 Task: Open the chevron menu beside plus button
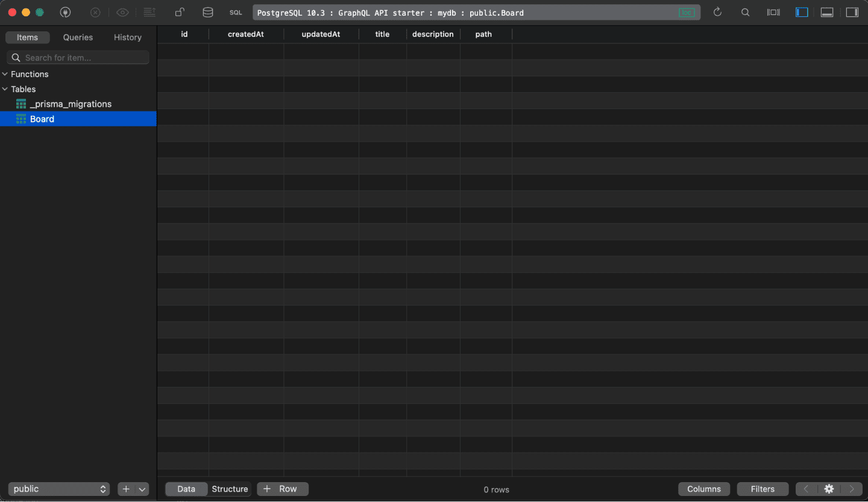(142, 489)
